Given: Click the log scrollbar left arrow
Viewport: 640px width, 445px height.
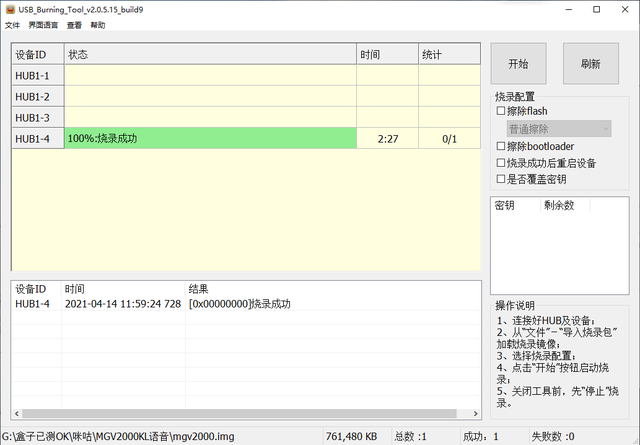Looking at the screenshot, I should [17, 414].
